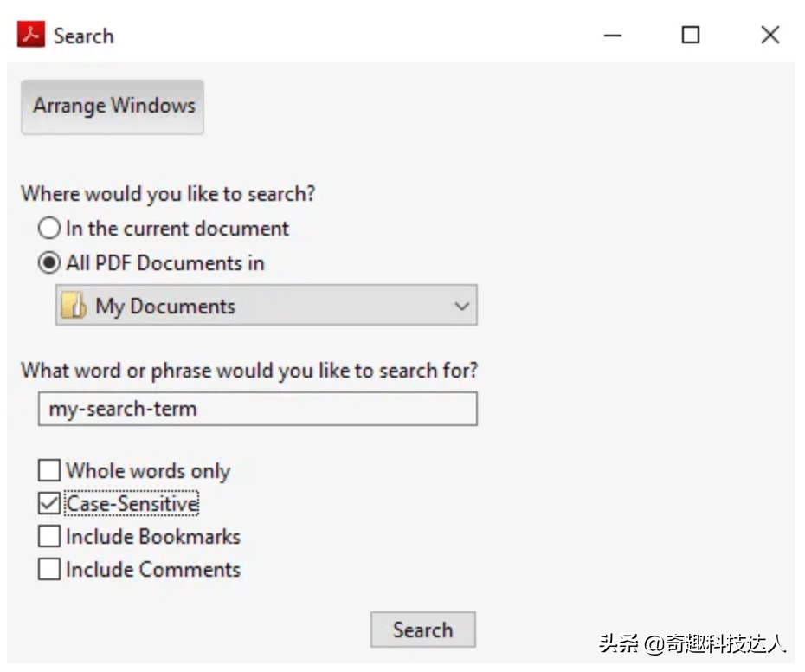
Task: Enable the Whole words only checkbox
Action: click(x=49, y=470)
